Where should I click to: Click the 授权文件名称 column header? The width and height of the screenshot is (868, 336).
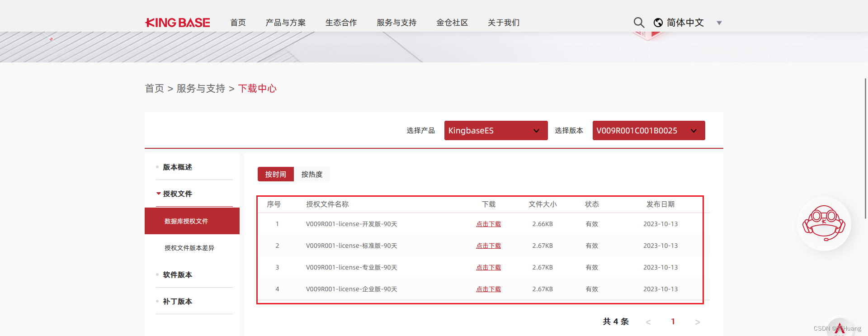click(327, 204)
